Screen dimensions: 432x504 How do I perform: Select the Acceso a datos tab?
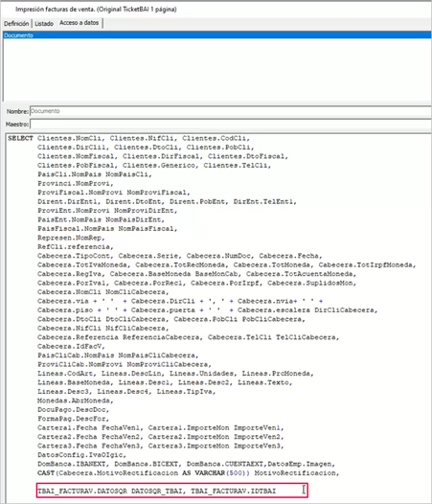click(80, 23)
